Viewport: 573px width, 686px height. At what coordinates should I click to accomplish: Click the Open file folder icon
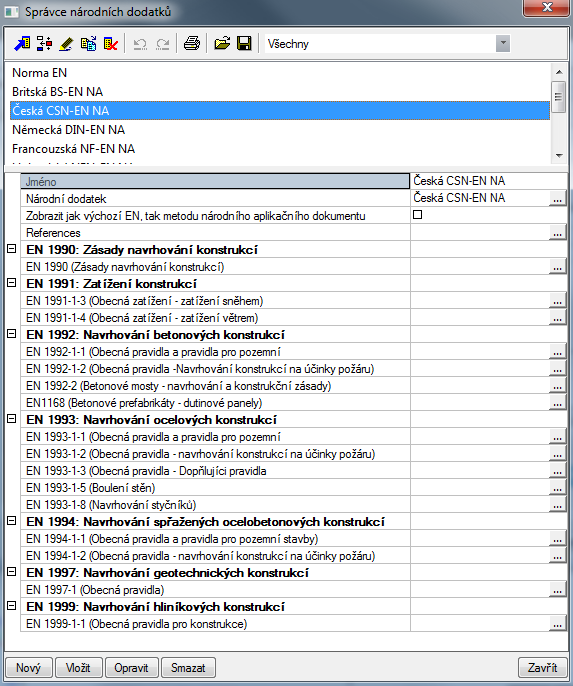(x=222, y=44)
